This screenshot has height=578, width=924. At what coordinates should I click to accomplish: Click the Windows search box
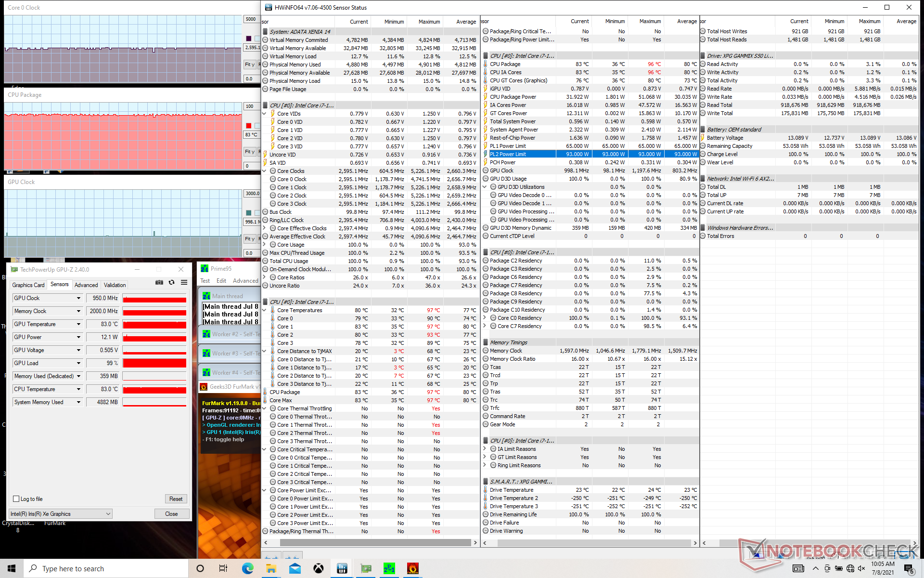(x=106, y=568)
